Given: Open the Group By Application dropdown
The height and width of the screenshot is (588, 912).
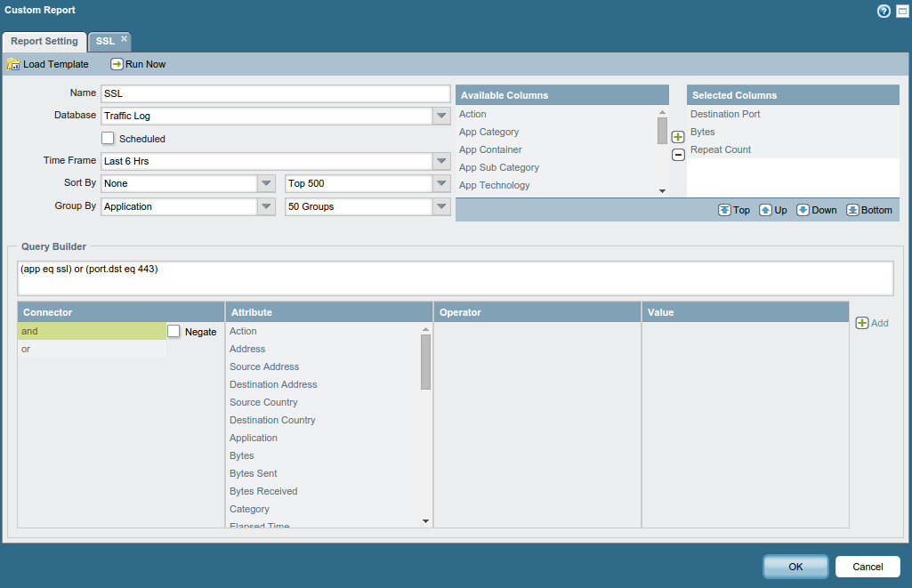Looking at the screenshot, I should (x=266, y=206).
